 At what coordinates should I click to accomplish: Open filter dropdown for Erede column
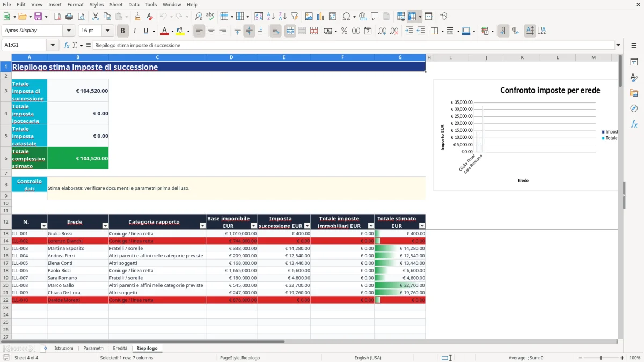click(x=105, y=226)
